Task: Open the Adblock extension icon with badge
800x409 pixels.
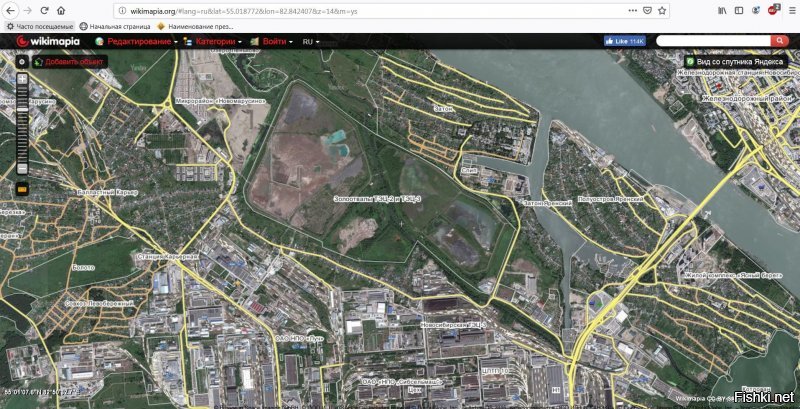Action: click(x=773, y=9)
